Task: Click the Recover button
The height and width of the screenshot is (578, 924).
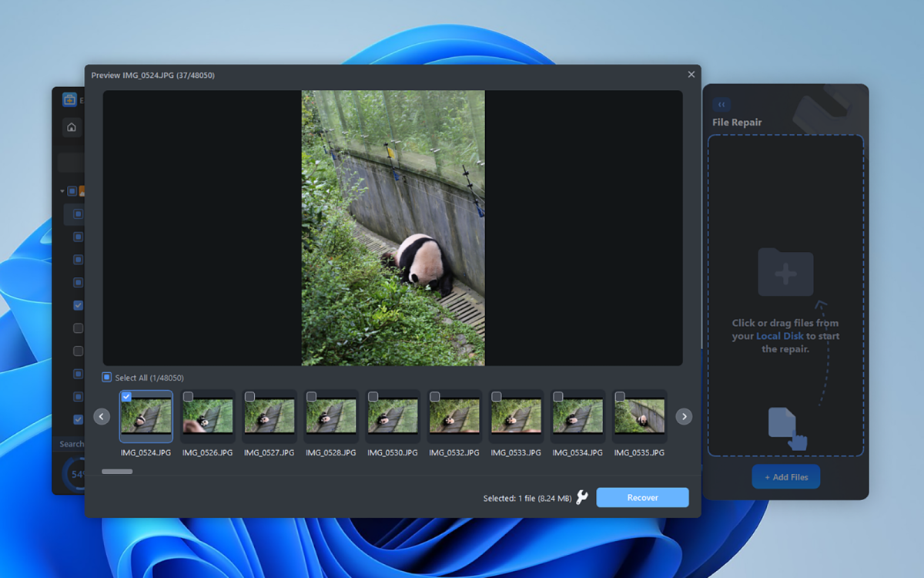Action: pyautogui.click(x=642, y=497)
